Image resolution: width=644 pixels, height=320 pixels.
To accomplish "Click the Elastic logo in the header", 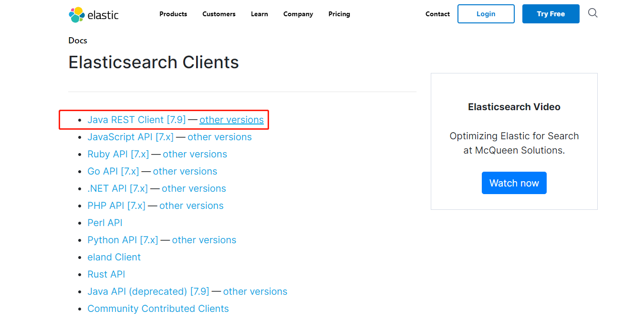I will point(93,15).
